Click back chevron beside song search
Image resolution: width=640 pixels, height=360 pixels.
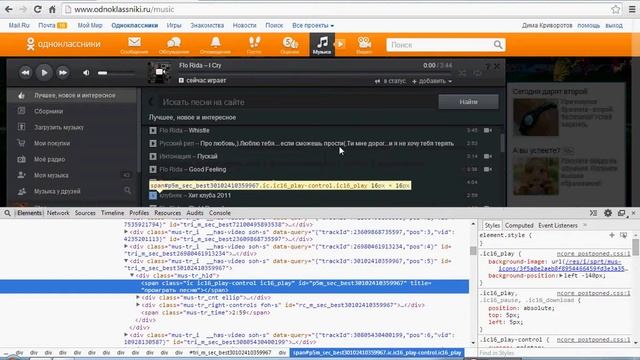point(151,102)
